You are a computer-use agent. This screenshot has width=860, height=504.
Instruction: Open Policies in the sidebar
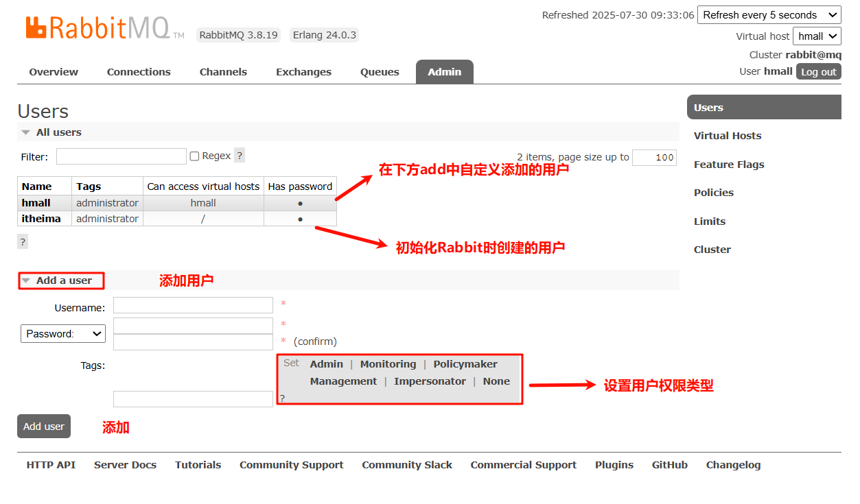click(714, 193)
